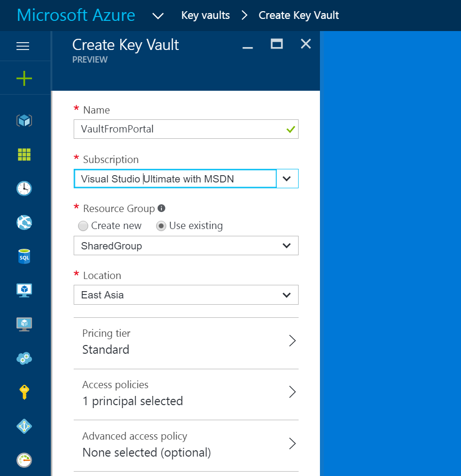This screenshot has height=476, width=461.
Task: Minimize the Create Key Vault blade
Action: pos(248,48)
